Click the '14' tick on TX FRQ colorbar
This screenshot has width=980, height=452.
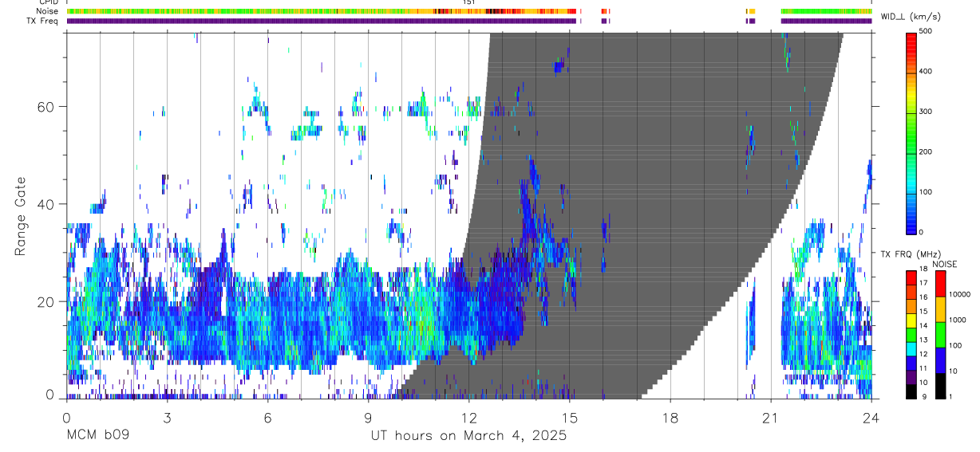pyautogui.click(x=923, y=326)
